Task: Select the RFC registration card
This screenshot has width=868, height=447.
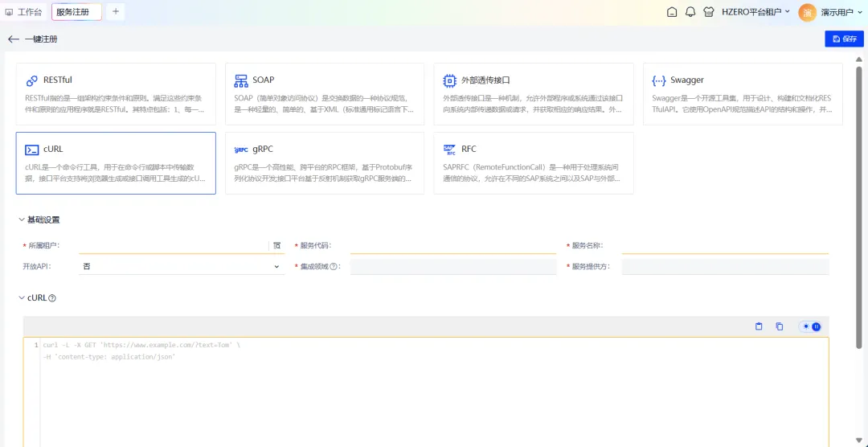Action: [x=534, y=163]
